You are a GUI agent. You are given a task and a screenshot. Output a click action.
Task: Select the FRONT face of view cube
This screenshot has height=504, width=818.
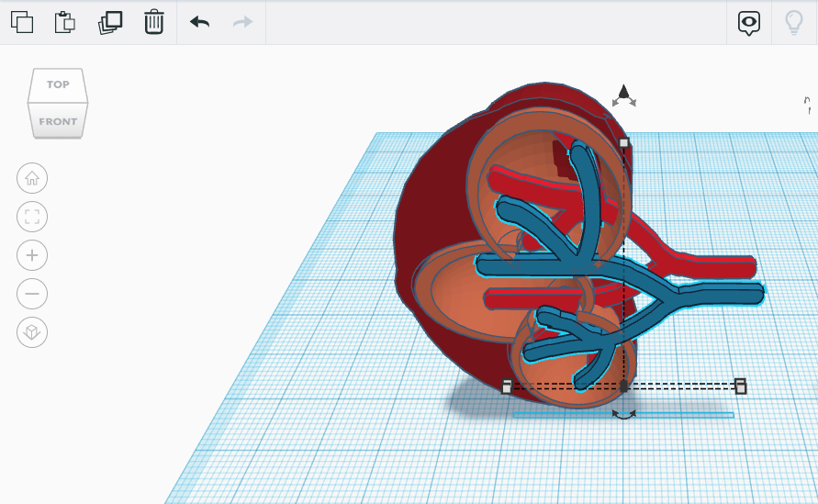pos(58,120)
